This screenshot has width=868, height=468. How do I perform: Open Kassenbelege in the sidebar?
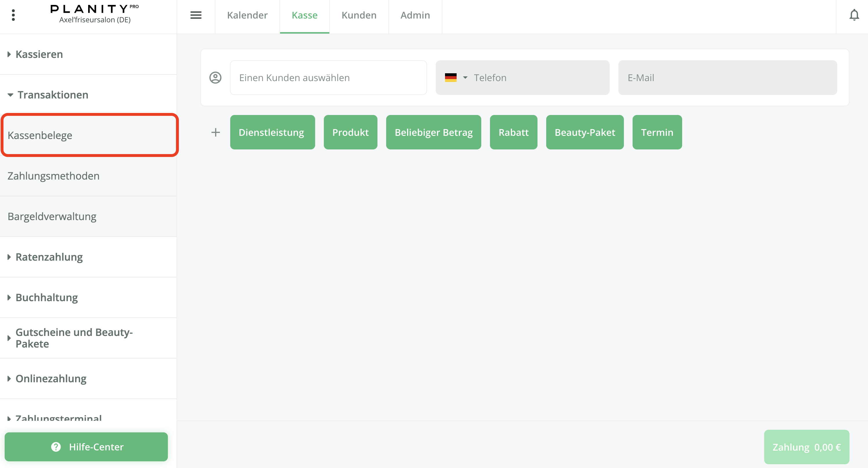[89, 135]
